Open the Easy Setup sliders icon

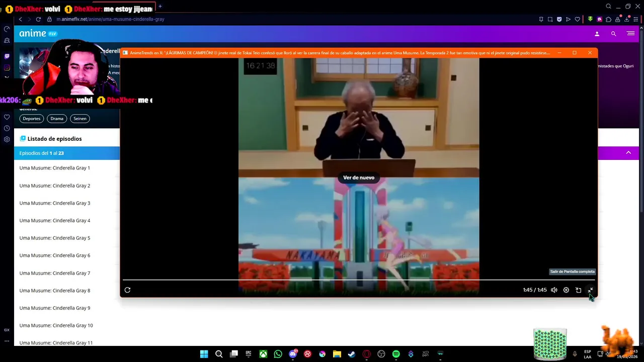pyautogui.click(x=635, y=19)
